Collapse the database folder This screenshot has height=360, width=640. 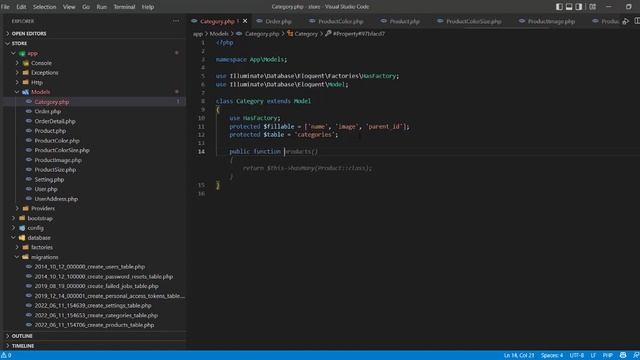point(93,238)
